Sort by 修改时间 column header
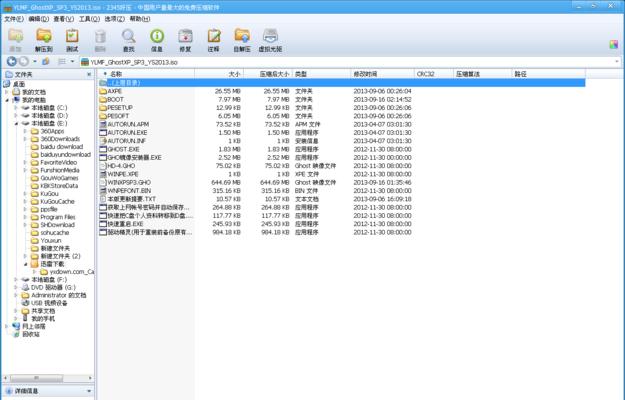The height and width of the screenshot is (400, 625). 382,74
